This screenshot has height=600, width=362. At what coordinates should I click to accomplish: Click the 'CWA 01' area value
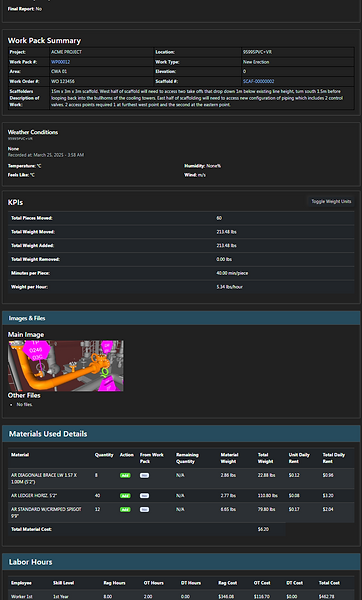[x=59, y=71]
